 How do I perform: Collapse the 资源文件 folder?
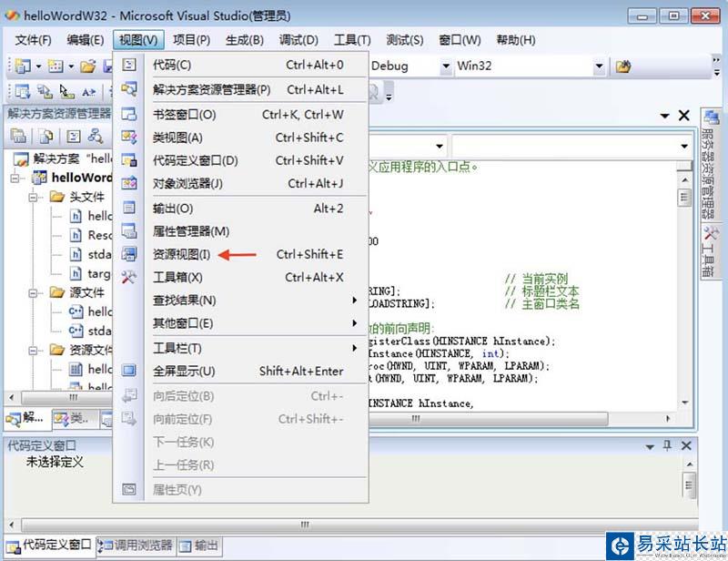[x=34, y=351]
